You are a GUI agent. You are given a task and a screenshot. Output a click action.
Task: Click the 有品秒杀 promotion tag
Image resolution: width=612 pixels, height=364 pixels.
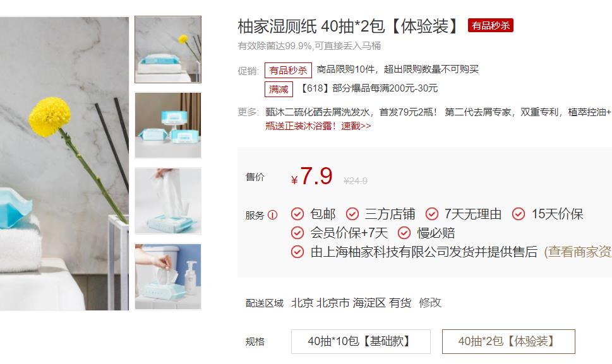click(x=288, y=70)
